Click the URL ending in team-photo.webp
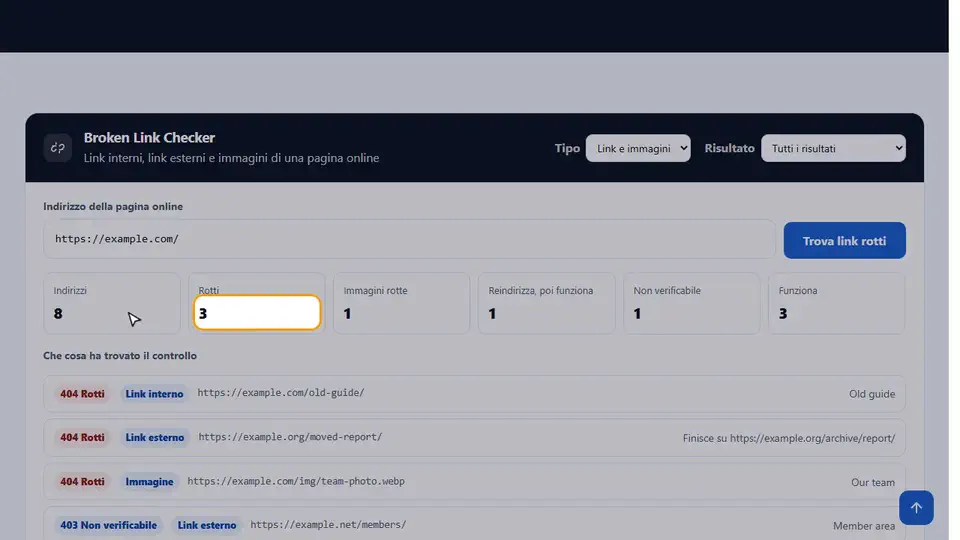960x540 pixels. pyautogui.click(x=296, y=481)
